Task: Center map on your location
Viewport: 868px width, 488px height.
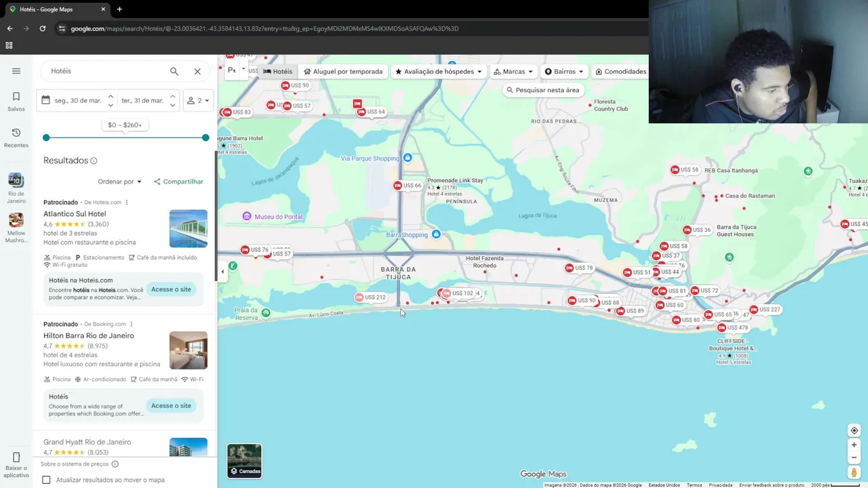Action: click(854, 430)
